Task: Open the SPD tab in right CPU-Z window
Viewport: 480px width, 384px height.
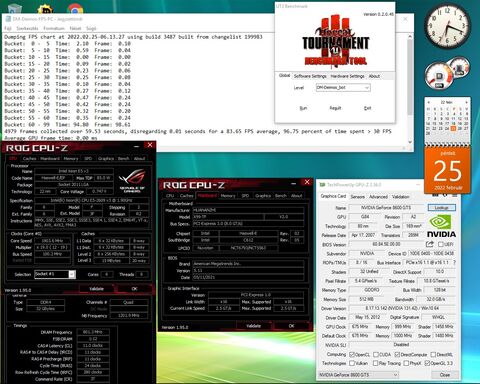Action: pos(245,196)
